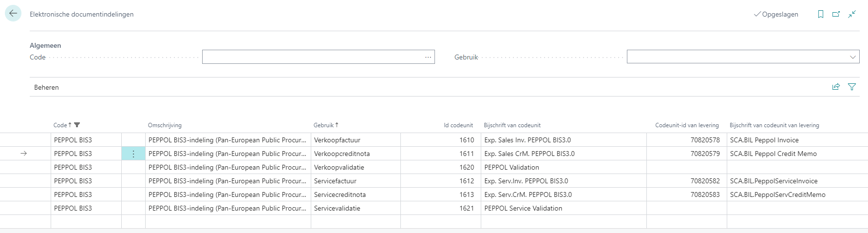The height and width of the screenshot is (233, 868).
Task: Click PEPPOL Service Validation cell
Action: [564, 208]
